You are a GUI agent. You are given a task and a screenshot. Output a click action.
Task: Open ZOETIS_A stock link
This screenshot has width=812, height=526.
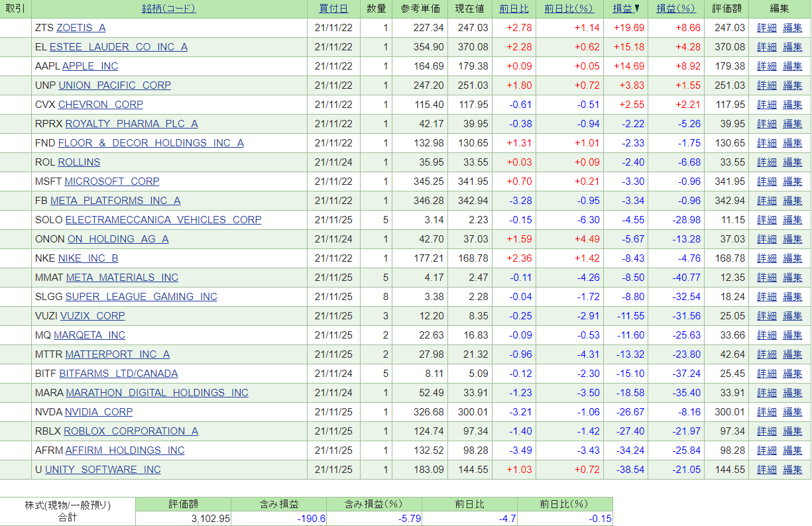tap(81, 28)
